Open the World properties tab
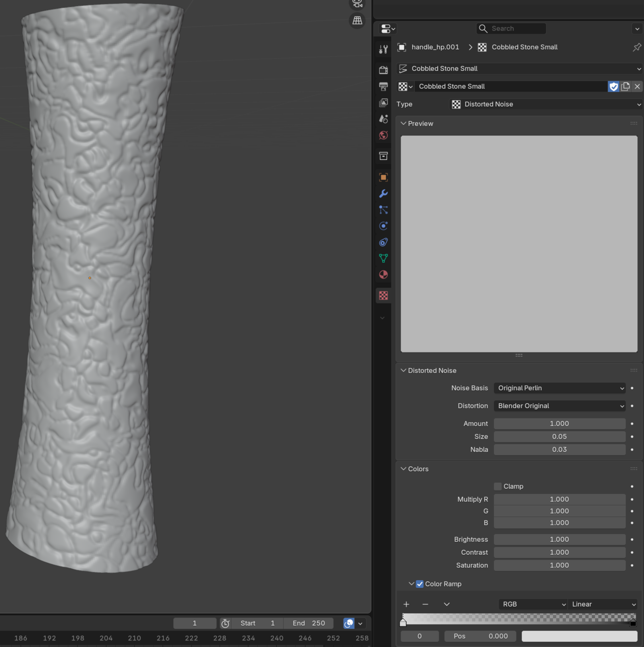The width and height of the screenshot is (644, 647). click(383, 135)
